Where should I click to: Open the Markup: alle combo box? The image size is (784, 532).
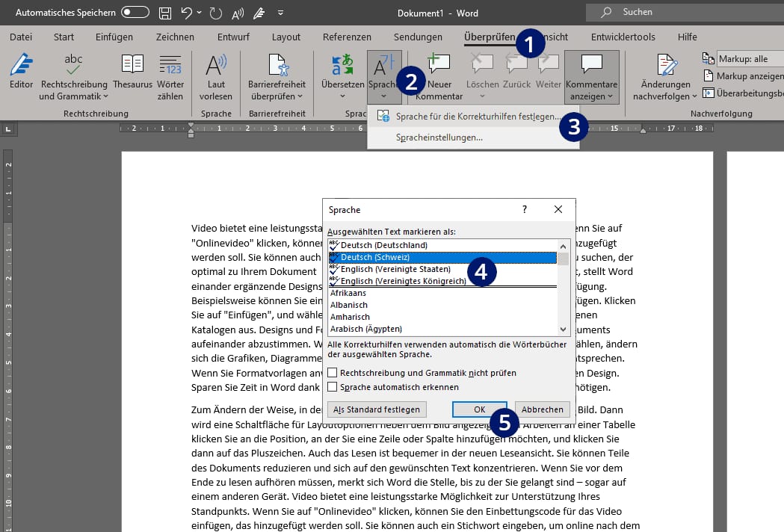[x=750, y=58]
